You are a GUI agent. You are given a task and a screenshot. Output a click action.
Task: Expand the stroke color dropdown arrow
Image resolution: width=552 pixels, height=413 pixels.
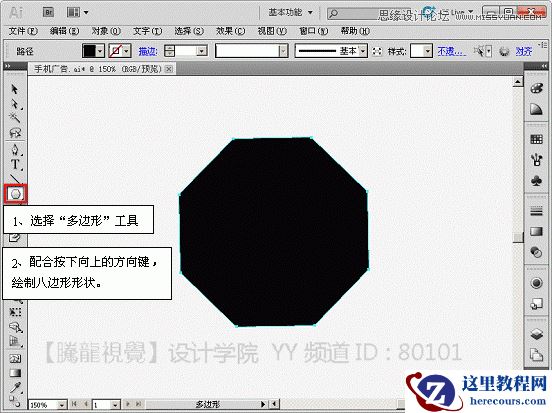pos(126,51)
